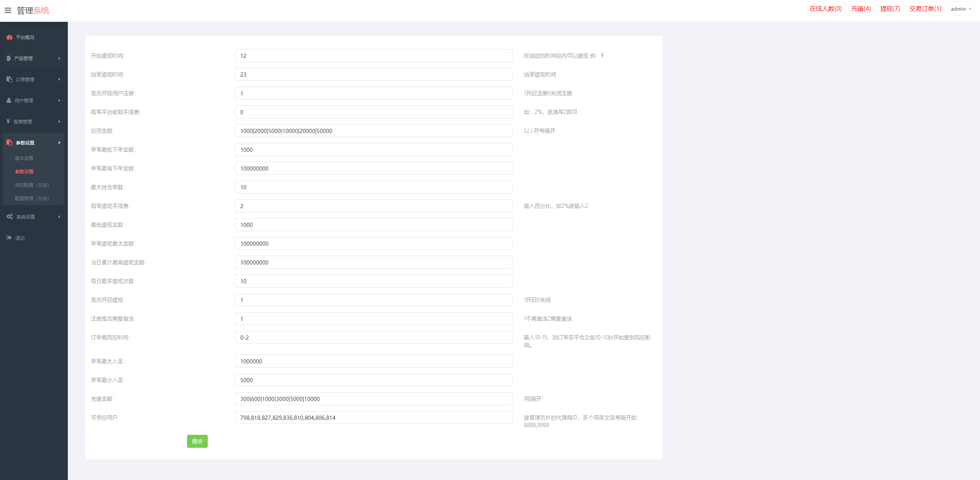Focus the 单笔最高下单金额 input field
This screenshot has height=480, width=980.
(374, 168)
